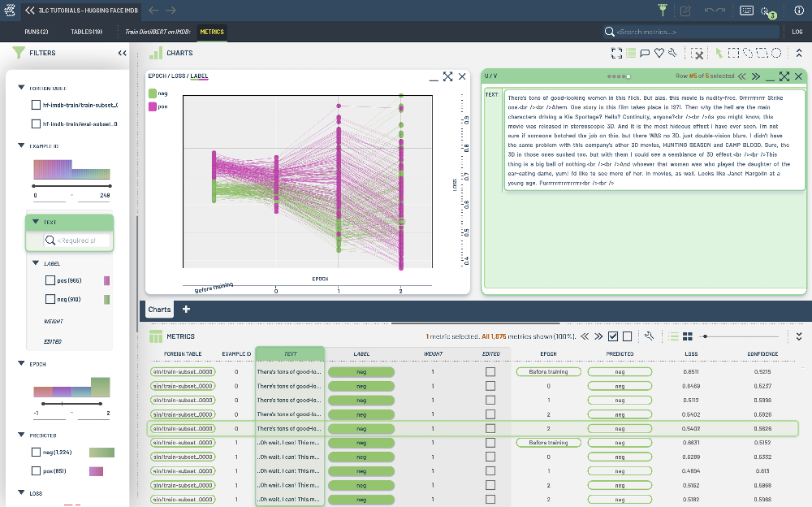The width and height of the screenshot is (812, 507).
Task: Collapse the Label filter section
Action: tap(36, 263)
